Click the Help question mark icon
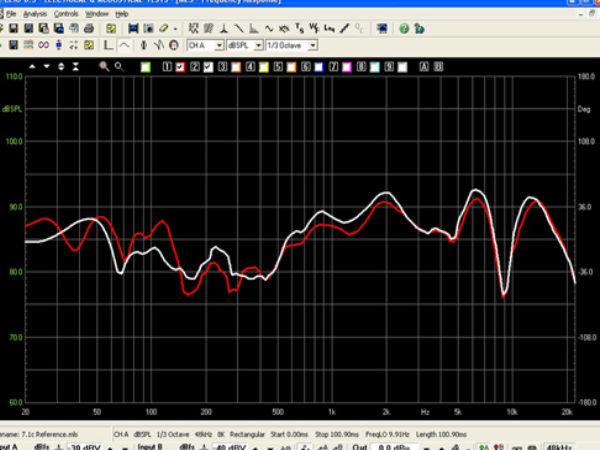This screenshot has height=450, width=600. (x=403, y=30)
